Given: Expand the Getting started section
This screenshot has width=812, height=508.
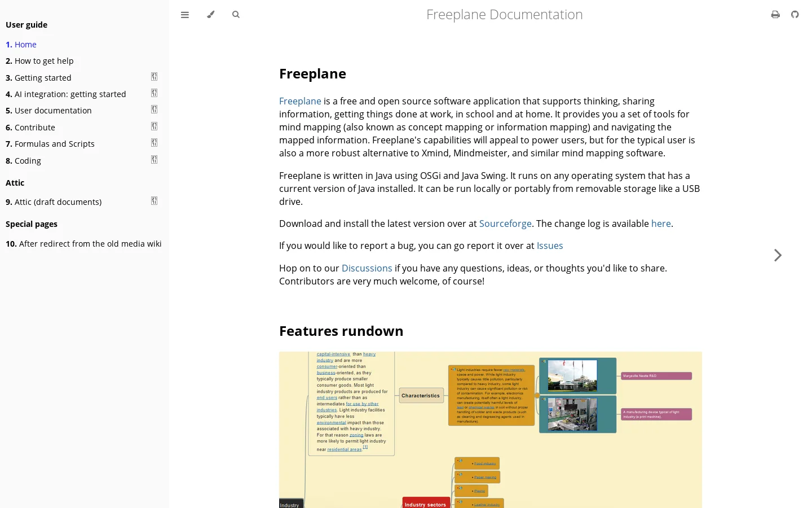Looking at the screenshot, I should pyautogui.click(x=154, y=77).
